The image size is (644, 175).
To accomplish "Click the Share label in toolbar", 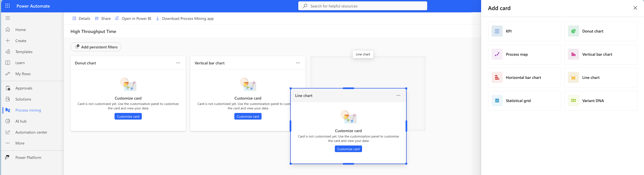I will click(106, 19).
